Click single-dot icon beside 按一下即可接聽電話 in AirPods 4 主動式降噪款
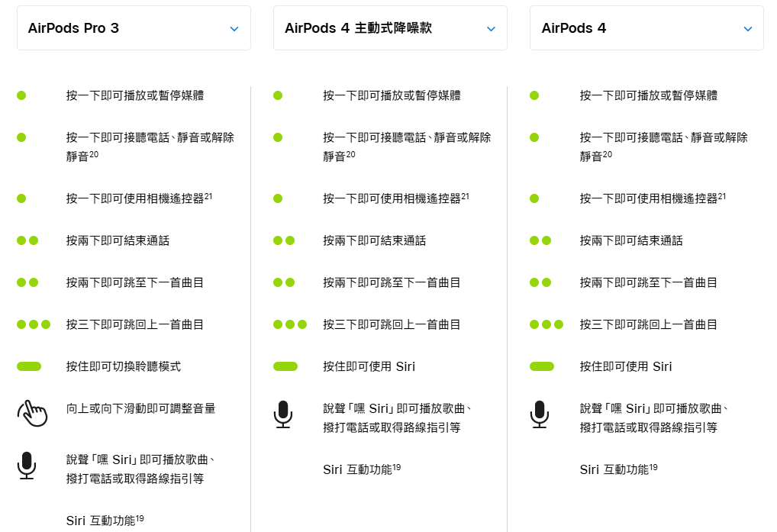The image size is (777, 532). [278, 137]
